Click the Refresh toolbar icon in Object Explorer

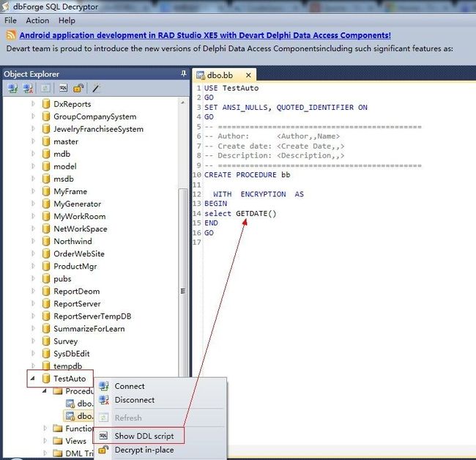(x=45, y=89)
